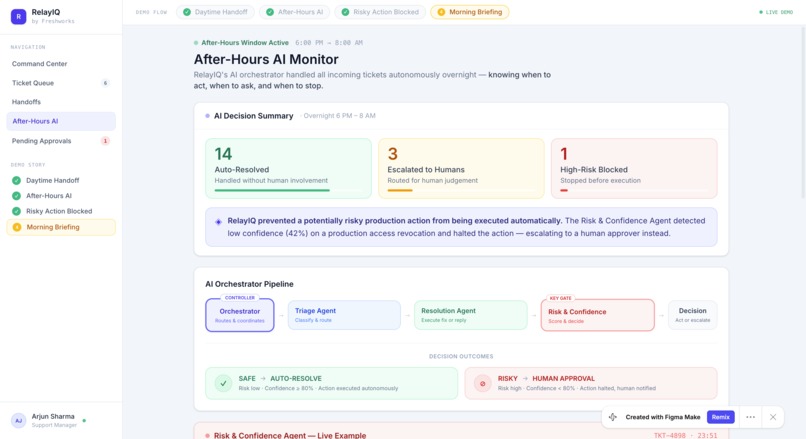Switch to After-Hours AI demo flow tab
This screenshot has width=806, height=439.
[x=294, y=12]
